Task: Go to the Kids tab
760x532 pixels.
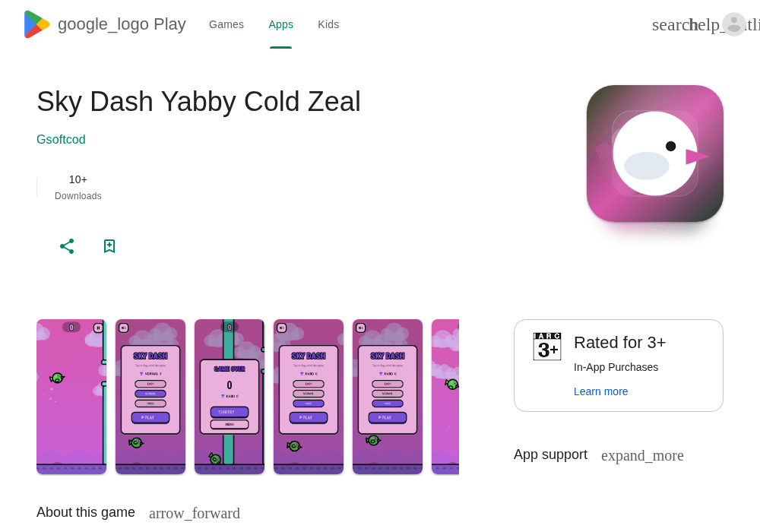Action: [328, 24]
